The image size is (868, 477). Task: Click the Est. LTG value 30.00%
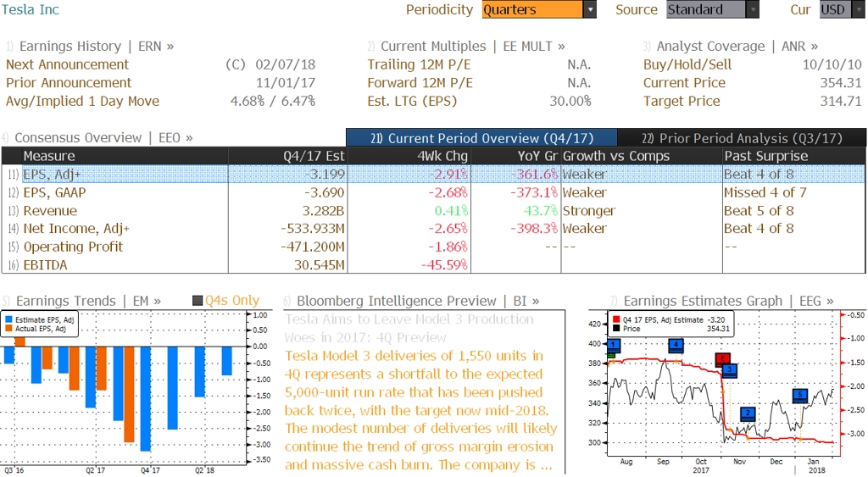pyautogui.click(x=570, y=101)
